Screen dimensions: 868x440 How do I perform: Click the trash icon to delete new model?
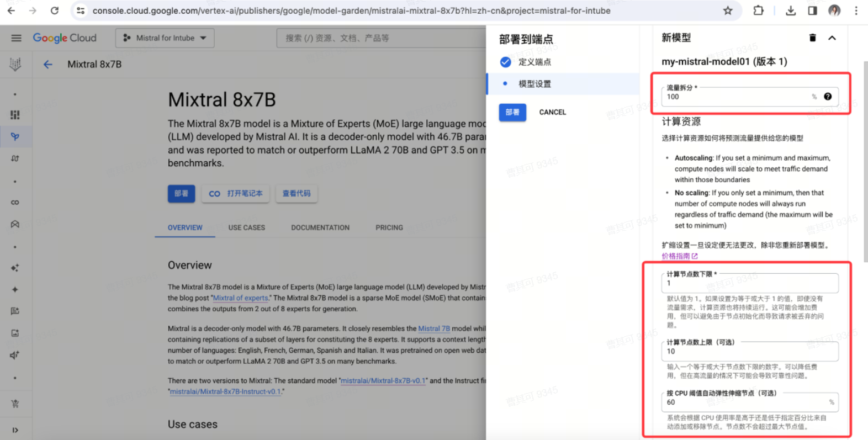coord(812,38)
